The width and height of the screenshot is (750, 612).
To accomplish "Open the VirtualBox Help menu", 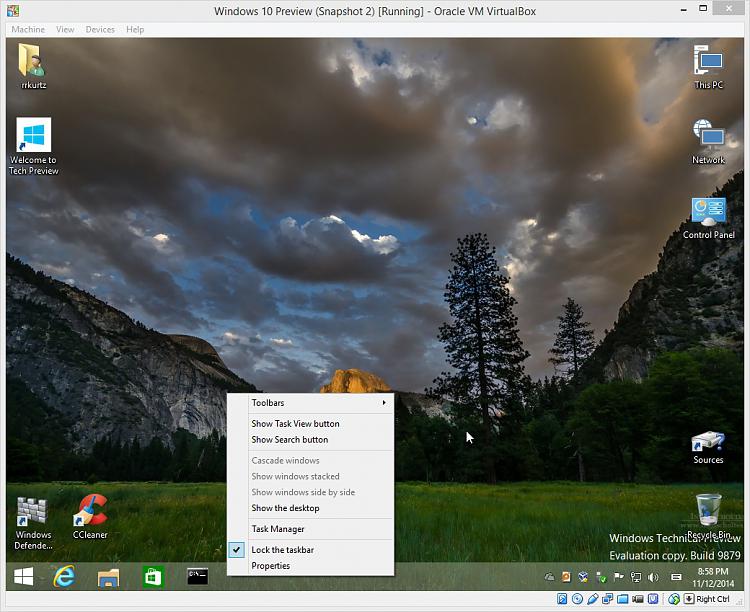I will 135,29.
